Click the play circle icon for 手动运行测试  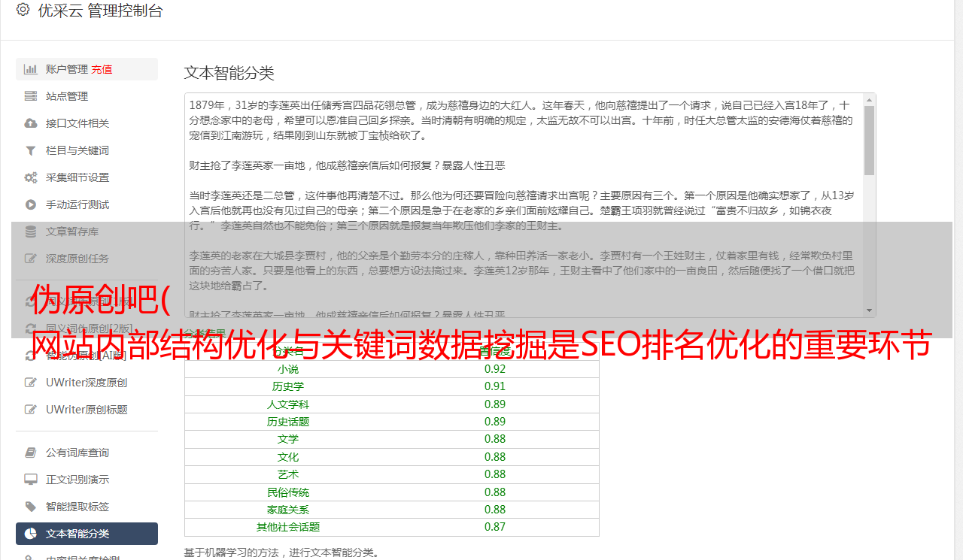tap(31, 204)
